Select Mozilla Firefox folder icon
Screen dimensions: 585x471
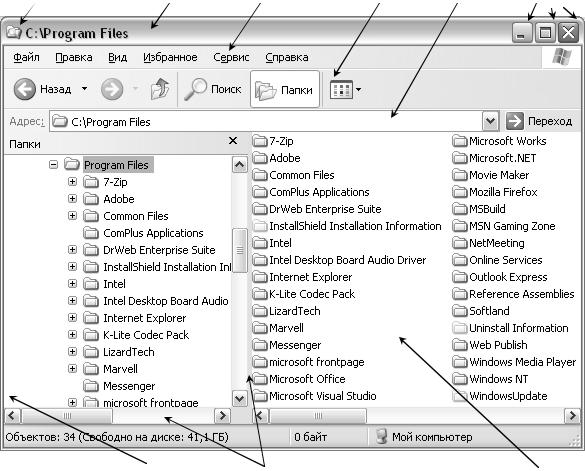(x=460, y=192)
